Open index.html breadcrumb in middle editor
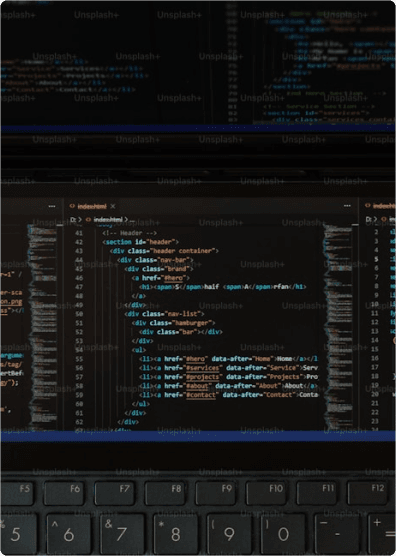The height and width of the screenshot is (556, 396). click(108, 220)
